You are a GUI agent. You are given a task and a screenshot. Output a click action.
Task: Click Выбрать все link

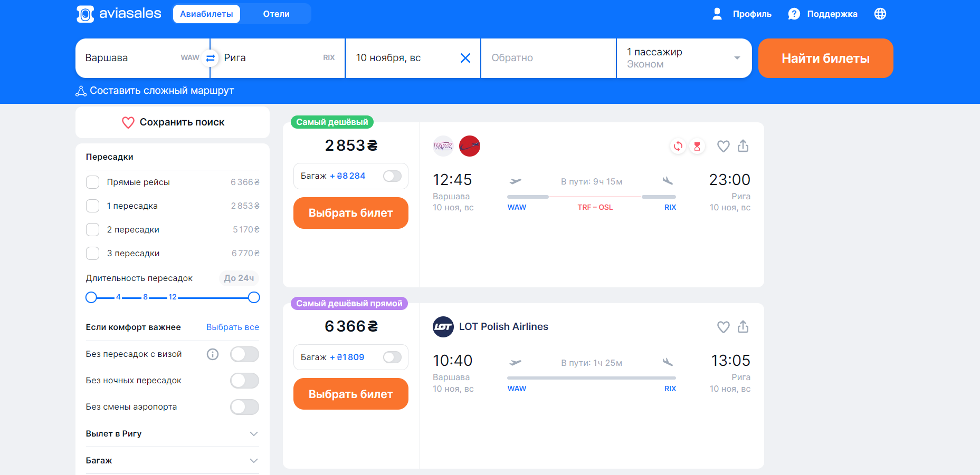click(x=232, y=327)
